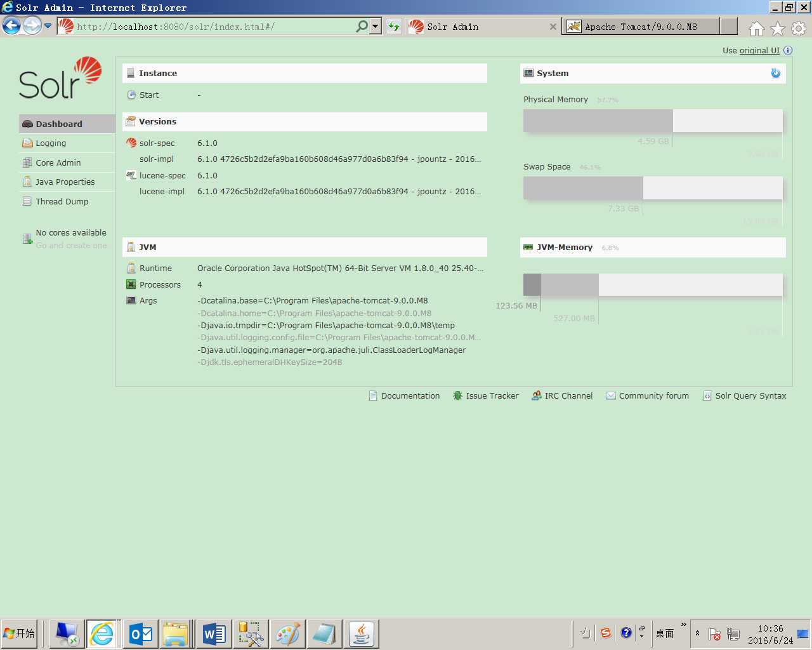Screen dimensions: 812x650
Task: Open the Snipping tool taskbar icon
Action: point(251,633)
